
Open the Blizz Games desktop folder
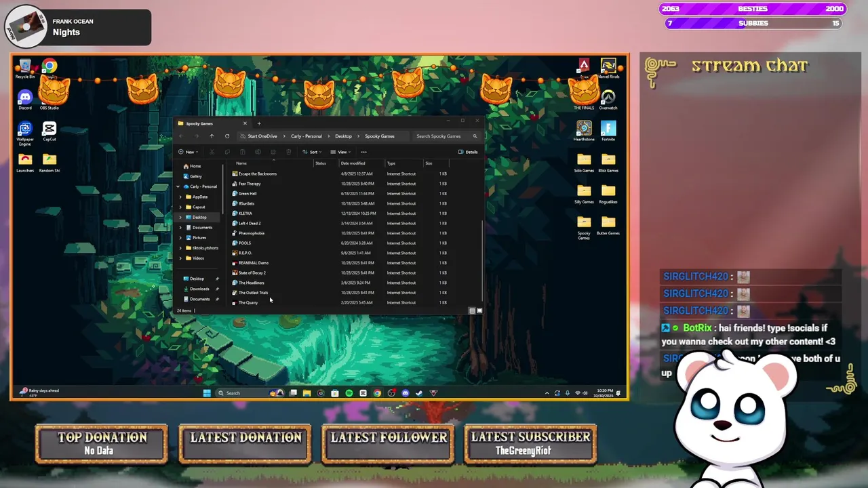pos(608,162)
